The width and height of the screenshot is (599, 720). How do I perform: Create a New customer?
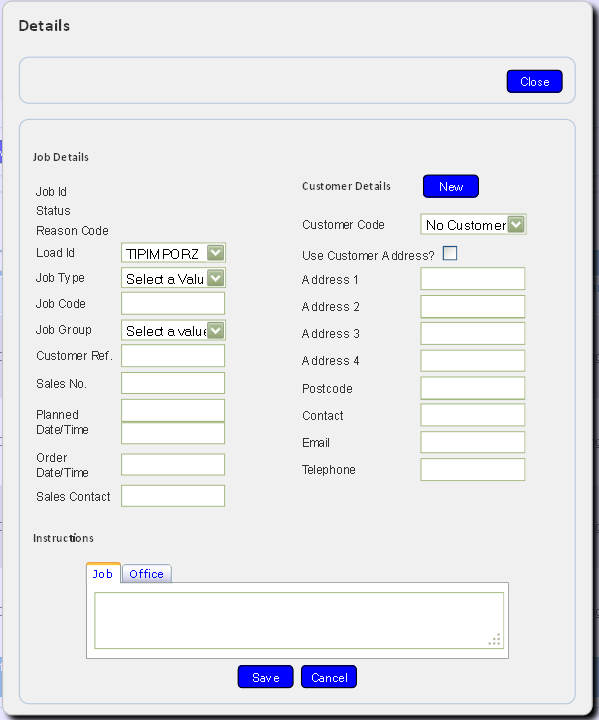coord(451,186)
